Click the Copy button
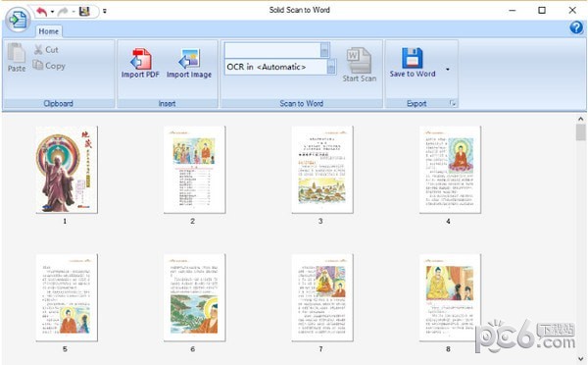 click(49, 66)
